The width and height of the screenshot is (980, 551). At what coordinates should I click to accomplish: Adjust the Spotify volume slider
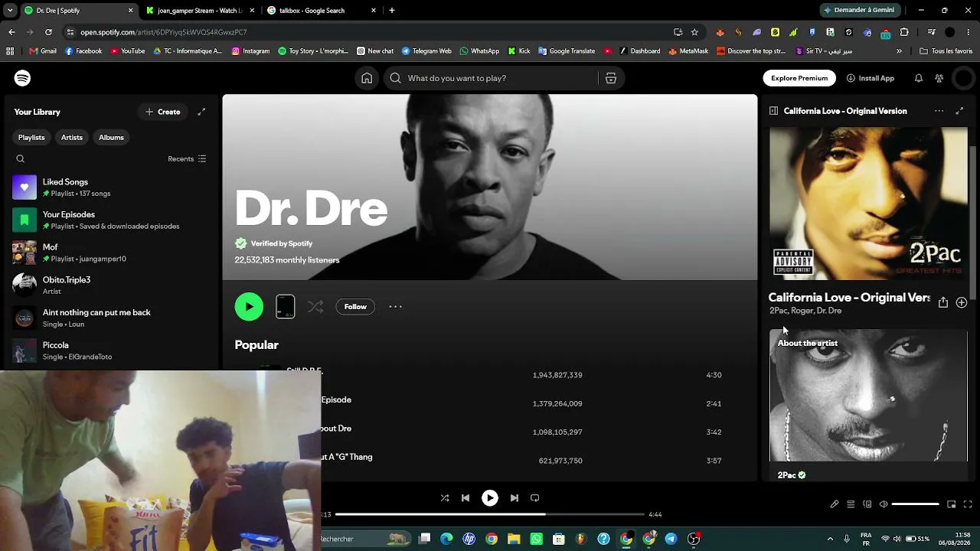click(916, 504)
